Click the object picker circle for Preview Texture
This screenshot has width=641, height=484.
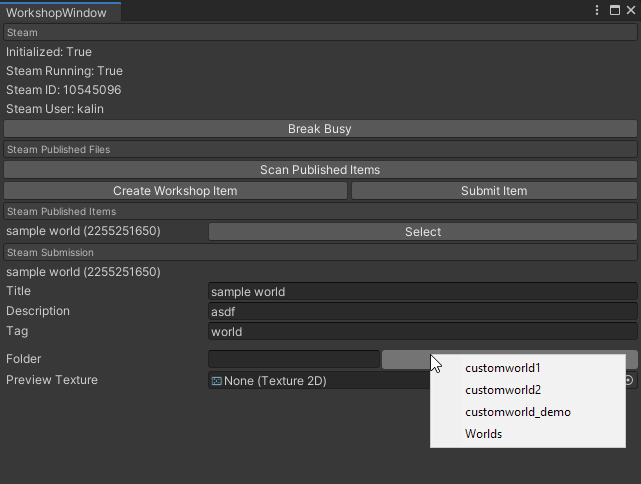pos(629,380)
